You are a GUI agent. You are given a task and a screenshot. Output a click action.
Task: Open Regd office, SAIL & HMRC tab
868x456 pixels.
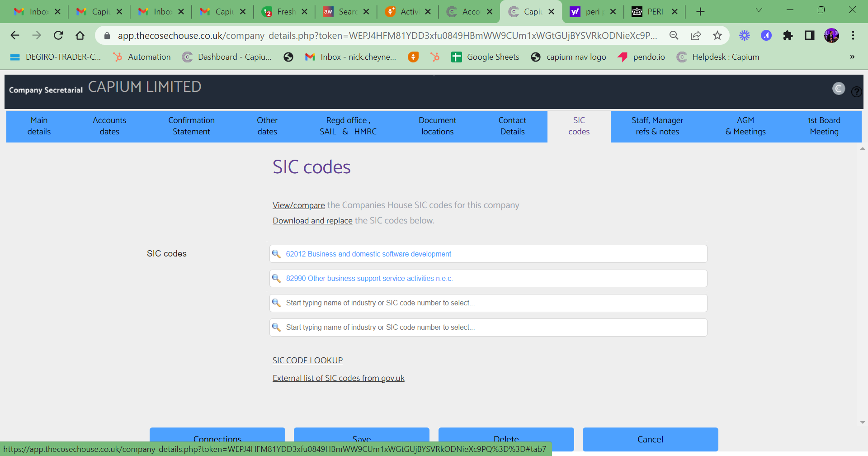pos(348,126)
